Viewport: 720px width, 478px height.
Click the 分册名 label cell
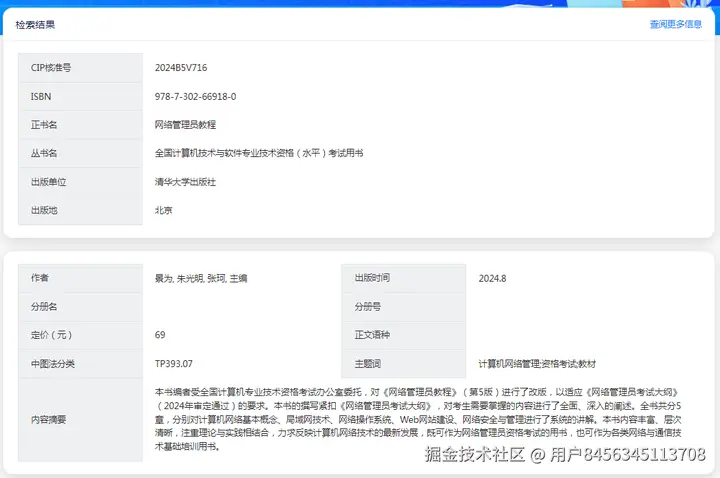coord(80,307)
